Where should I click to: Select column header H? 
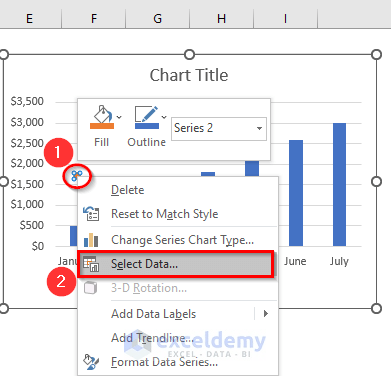pyautogui.click(x=222, y=19)
